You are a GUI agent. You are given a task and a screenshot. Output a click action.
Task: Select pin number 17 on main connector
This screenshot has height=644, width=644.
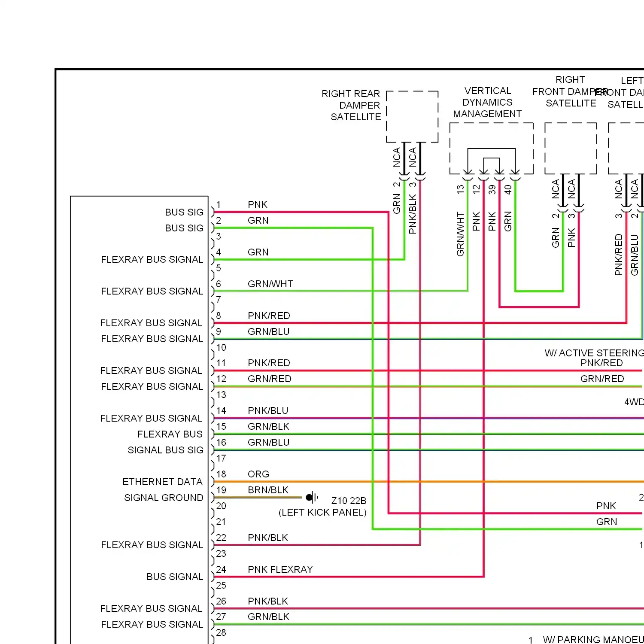click(221, 458)
